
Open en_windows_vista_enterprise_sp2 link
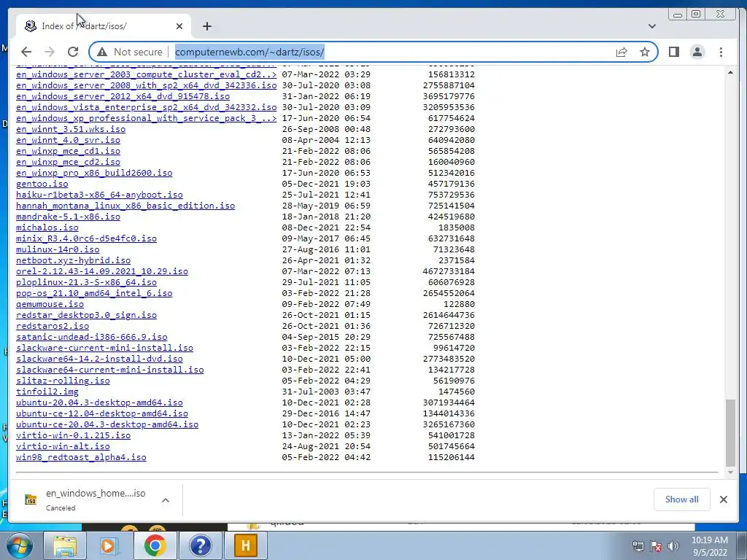click(146, 107)
